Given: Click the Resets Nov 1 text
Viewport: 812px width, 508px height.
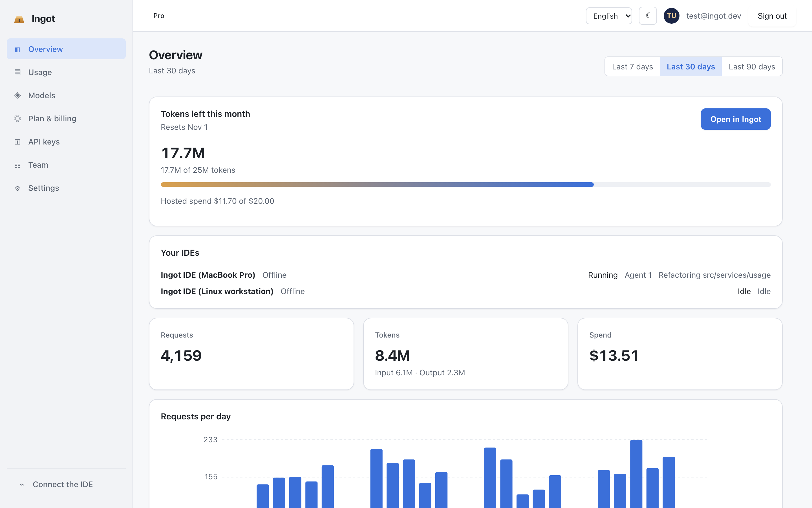Looking at the screenshot, I should click(x=184, y=127).
